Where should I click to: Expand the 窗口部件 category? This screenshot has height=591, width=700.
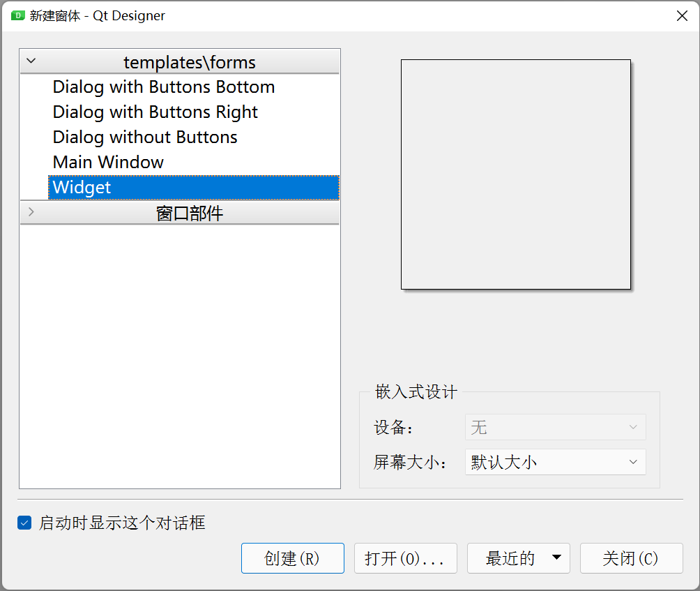(31, 213)
